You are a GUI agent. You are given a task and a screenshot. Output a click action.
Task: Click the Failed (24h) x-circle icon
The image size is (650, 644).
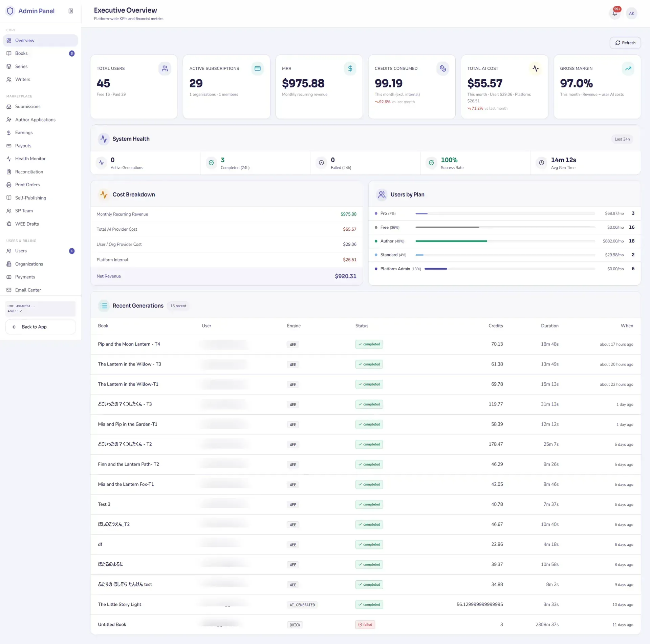[321, 163]
